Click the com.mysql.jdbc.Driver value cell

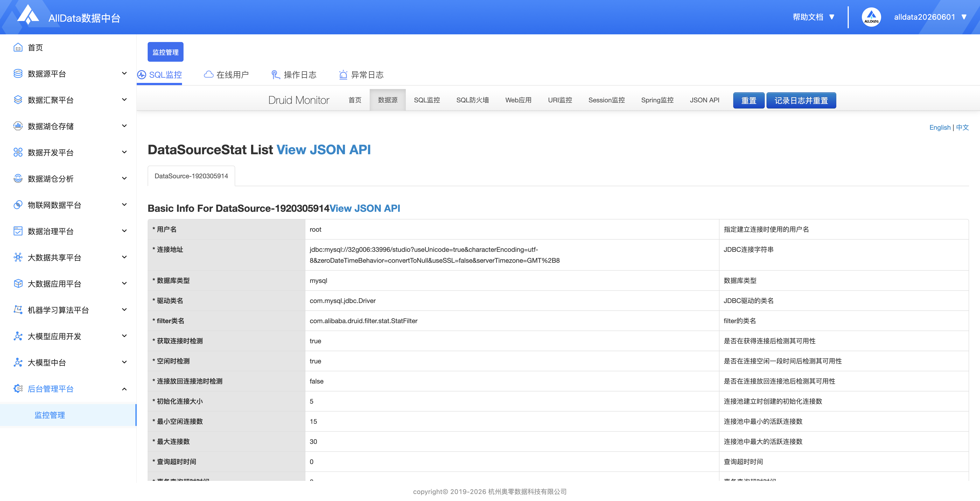tap(512, 301)
